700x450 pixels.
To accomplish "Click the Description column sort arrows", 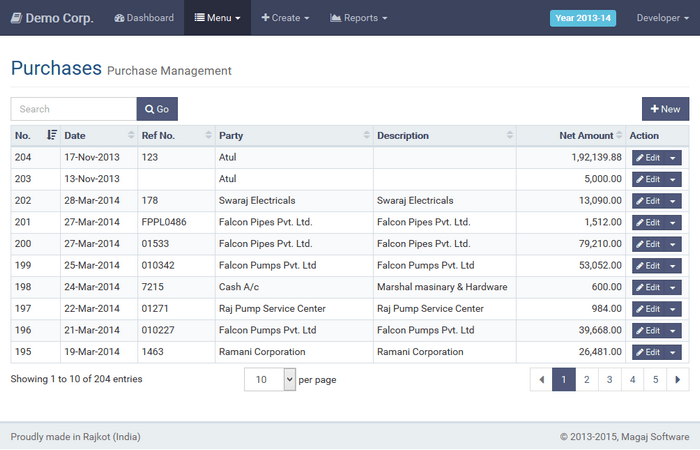I will pyautogui.click(x=509, y=135).
